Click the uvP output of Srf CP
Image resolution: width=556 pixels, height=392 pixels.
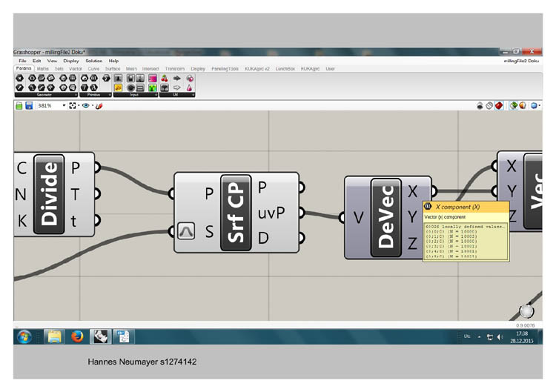271,213
